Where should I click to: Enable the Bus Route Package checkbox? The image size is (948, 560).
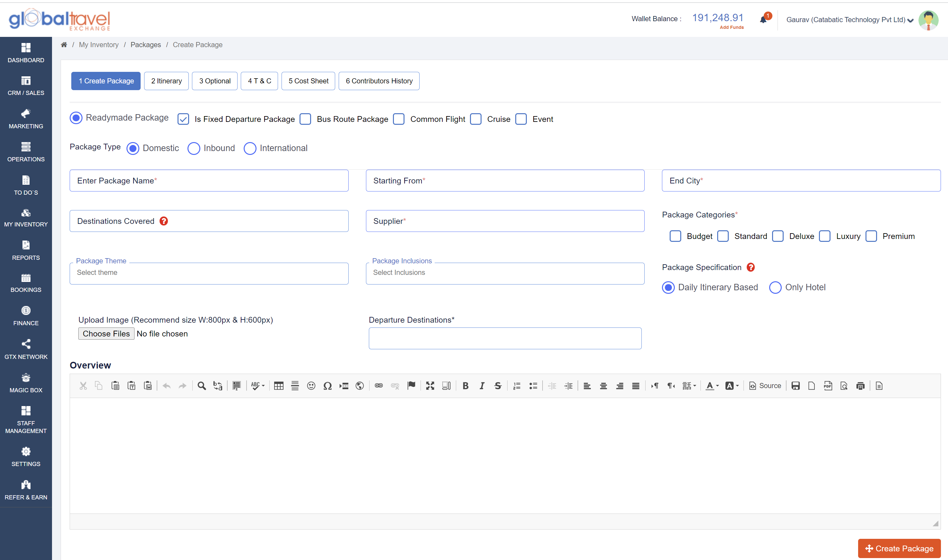305,119
